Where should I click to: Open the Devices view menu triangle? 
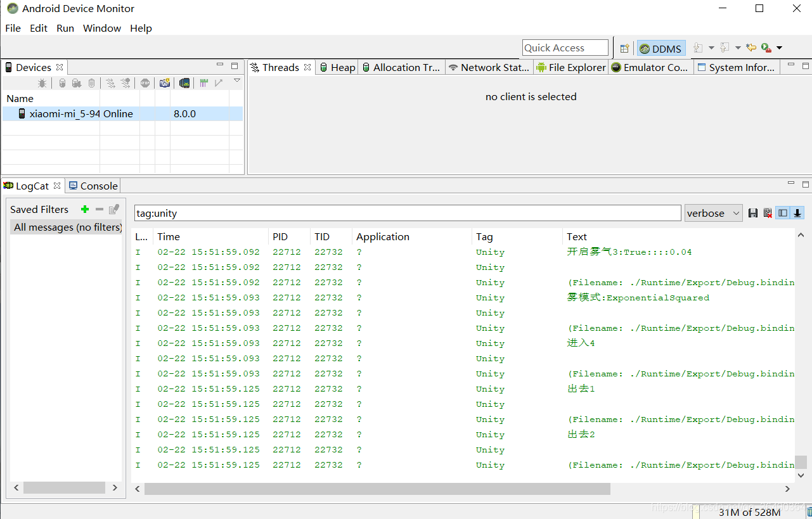(237, 80)
